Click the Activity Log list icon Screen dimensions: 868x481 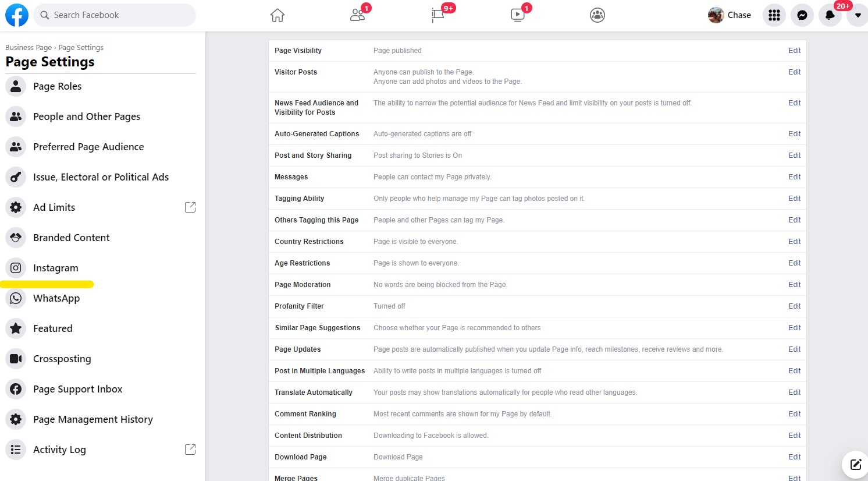[x=16, y=450]
